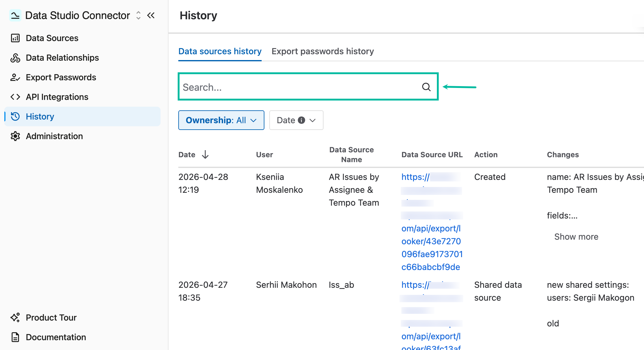Screen dimensions: 644x350
Task: Click the Data Relationships webhook icon
Action: pos(15,58)
